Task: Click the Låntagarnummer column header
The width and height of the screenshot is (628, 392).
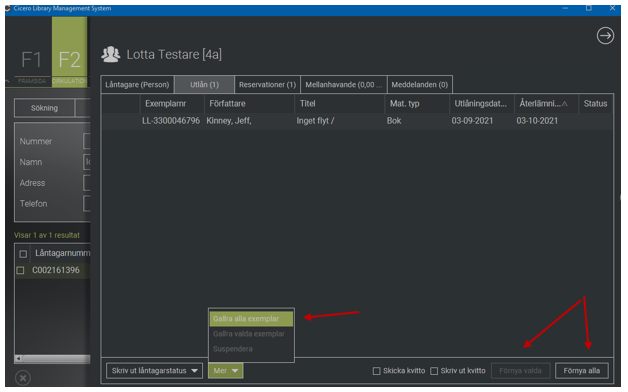Action: click(x=62, y=253)
